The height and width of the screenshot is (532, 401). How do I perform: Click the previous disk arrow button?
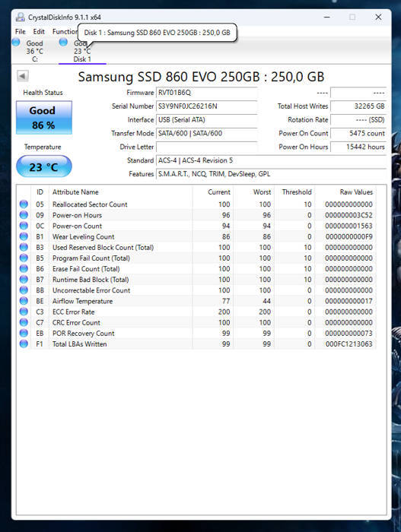pyautogui.click(x=23, y=76)
